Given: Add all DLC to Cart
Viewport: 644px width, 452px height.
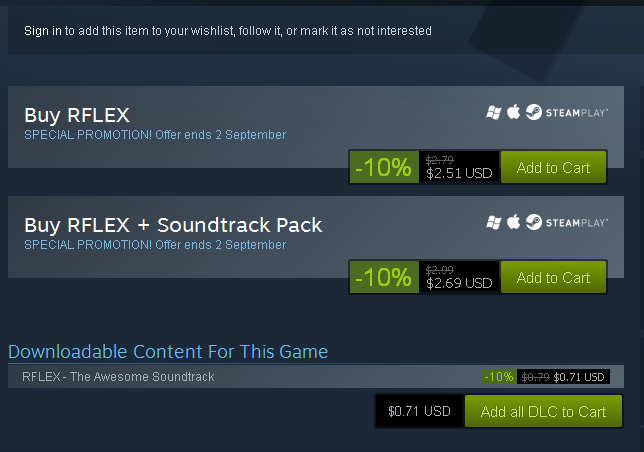Looking at the screenshot, I should click(x=543, y=411).
